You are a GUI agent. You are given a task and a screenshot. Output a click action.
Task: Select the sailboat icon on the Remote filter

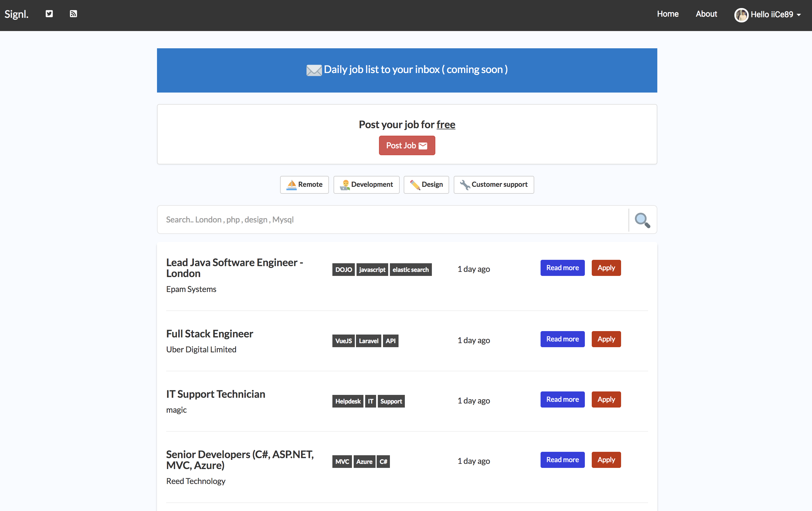(x=292, y=185)
